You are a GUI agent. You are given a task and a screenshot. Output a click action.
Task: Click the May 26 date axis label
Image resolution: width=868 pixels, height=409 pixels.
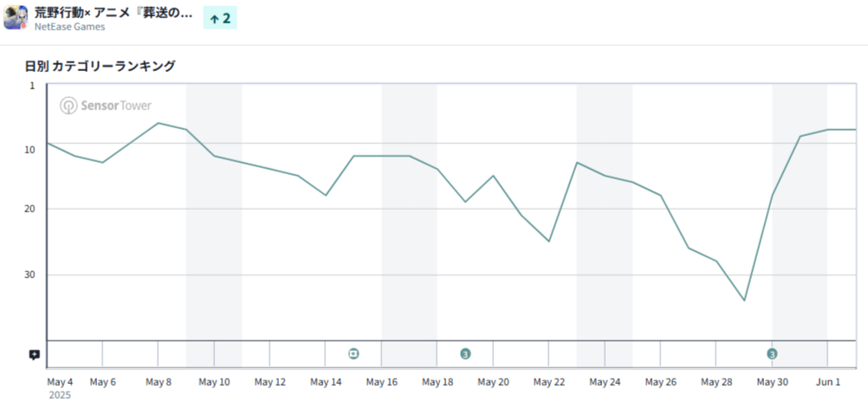(x=660, y=382)
